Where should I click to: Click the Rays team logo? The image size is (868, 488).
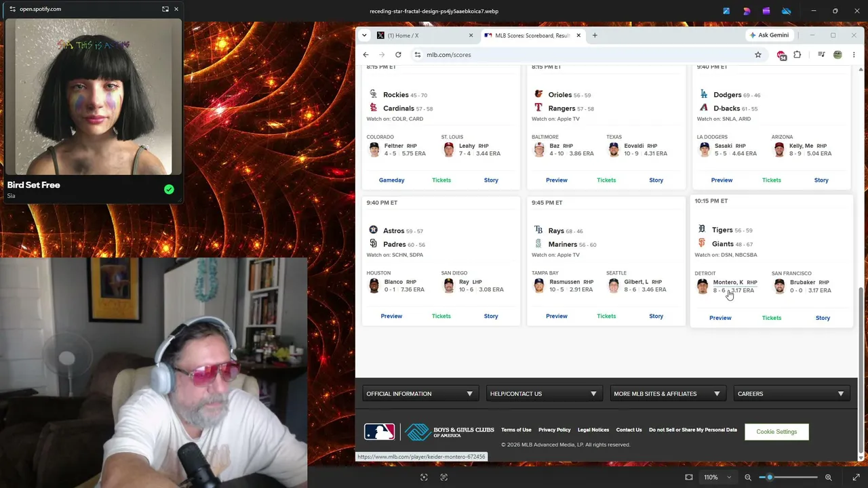538,230
